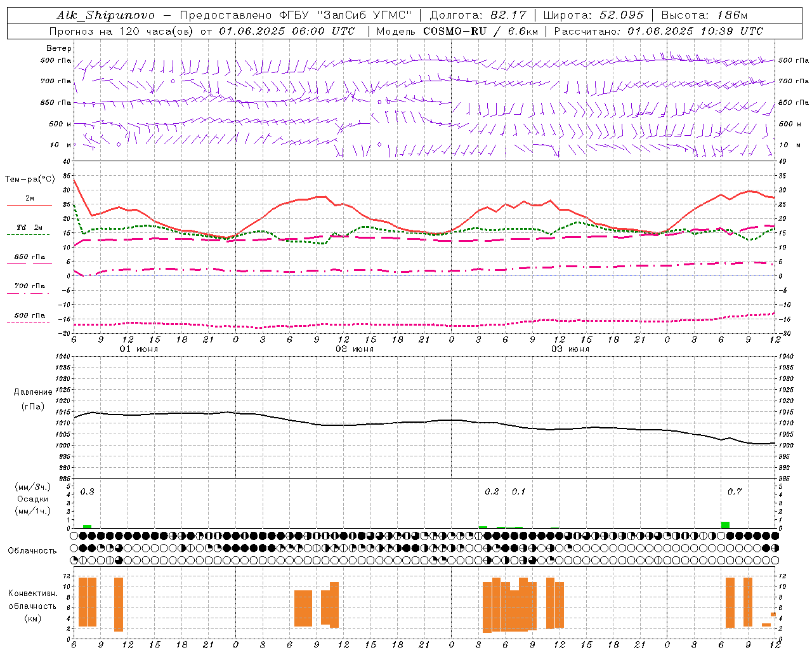Click the Широта: 52.095 header field

click(x=594, y=15)
